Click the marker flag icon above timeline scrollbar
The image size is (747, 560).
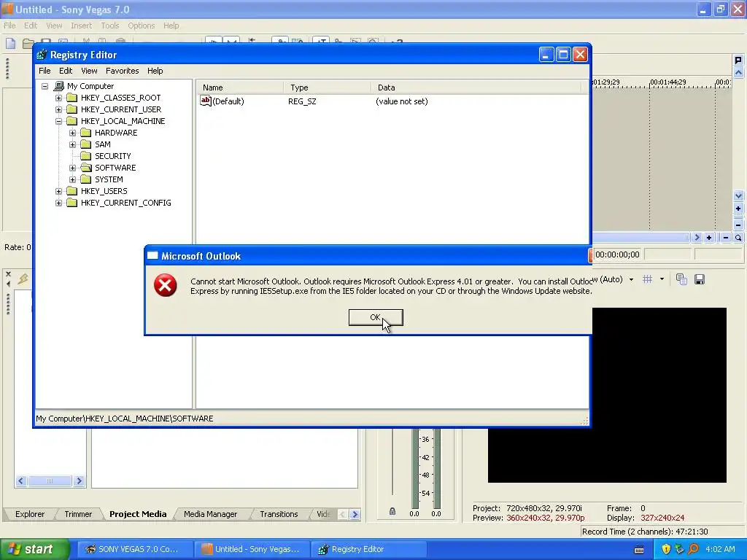click(738, 60)
